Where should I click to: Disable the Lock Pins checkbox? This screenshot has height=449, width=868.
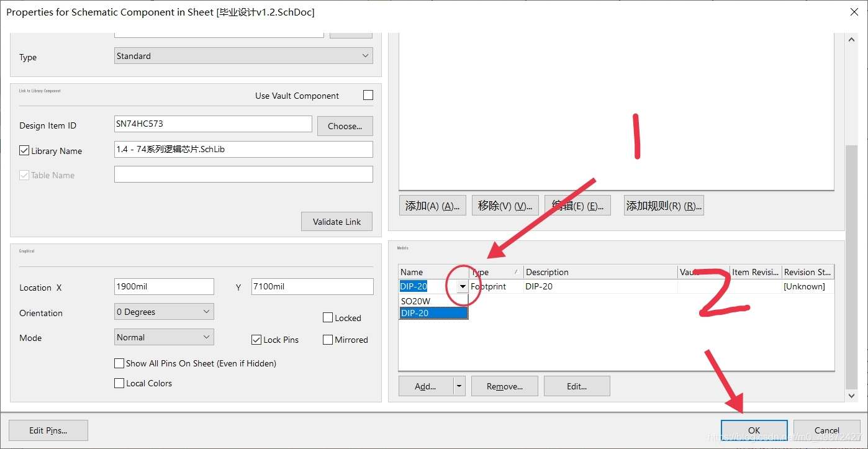coord(256,340)
